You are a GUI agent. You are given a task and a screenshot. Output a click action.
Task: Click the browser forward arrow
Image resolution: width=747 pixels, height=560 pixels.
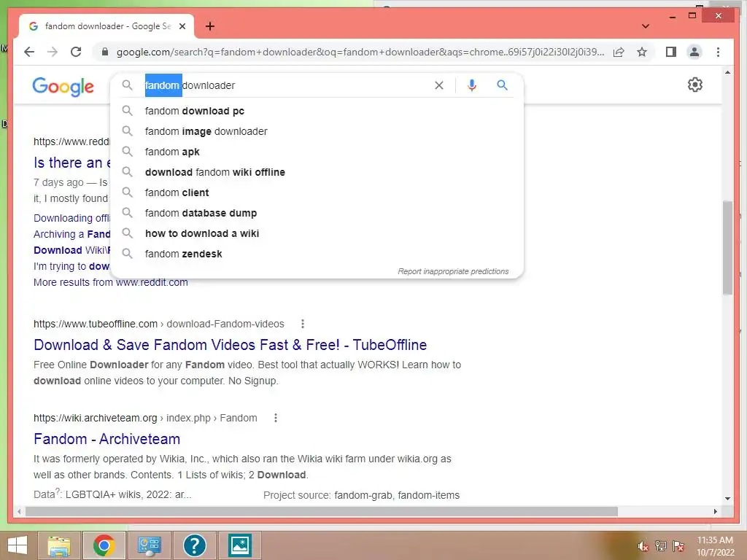point(53,52)
